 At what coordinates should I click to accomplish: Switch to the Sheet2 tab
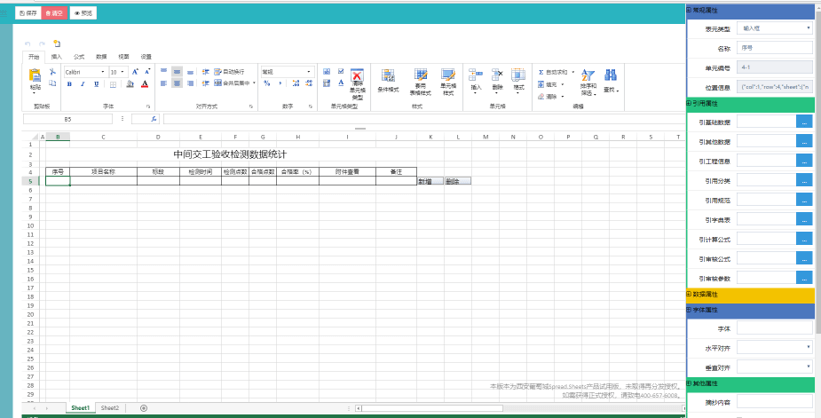(109, 408)
